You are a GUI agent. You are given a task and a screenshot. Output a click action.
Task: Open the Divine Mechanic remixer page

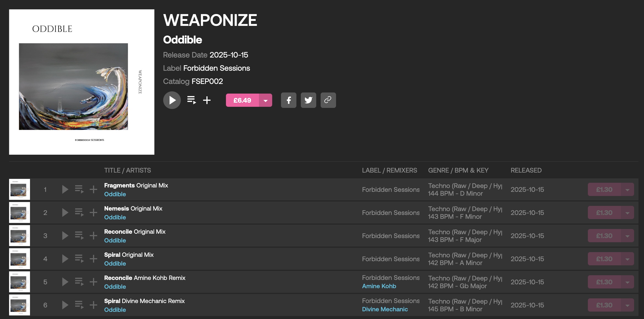385,309
